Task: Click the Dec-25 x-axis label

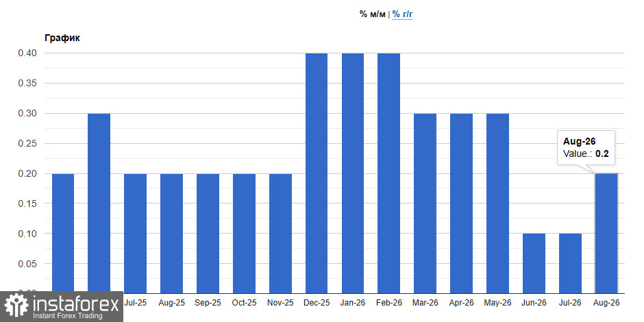Action: (317, 303)
